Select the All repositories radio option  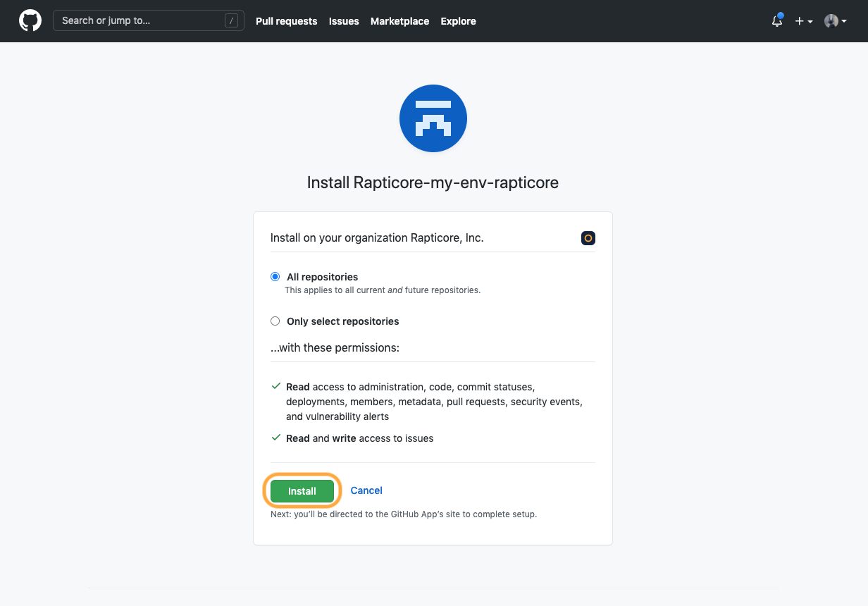(275, 277)
